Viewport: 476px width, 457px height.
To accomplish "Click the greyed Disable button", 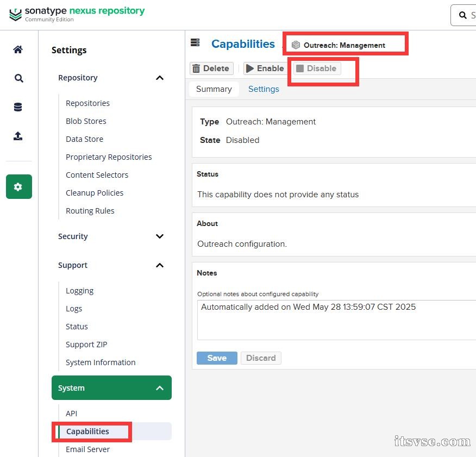I will pos(317,68).
